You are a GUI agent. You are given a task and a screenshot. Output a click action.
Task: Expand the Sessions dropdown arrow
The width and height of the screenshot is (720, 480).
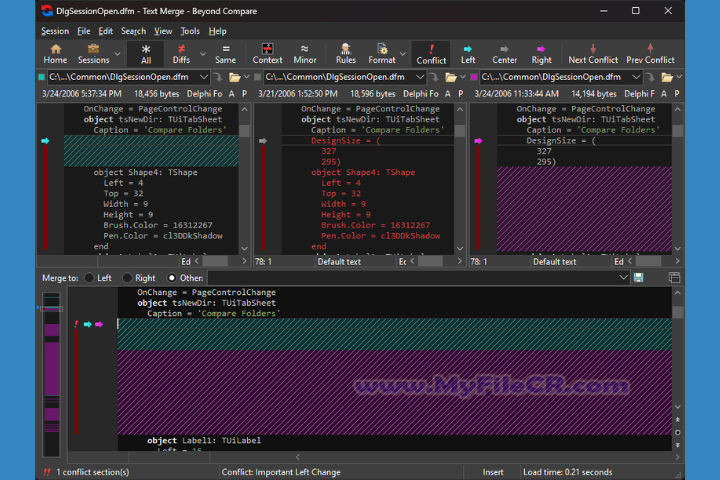point(118,54)
